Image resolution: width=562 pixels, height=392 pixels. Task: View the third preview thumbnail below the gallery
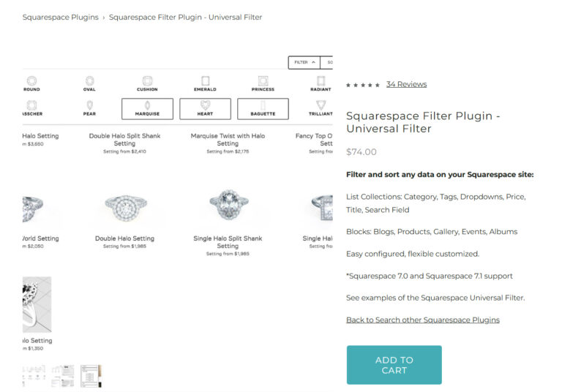(91, 375)
